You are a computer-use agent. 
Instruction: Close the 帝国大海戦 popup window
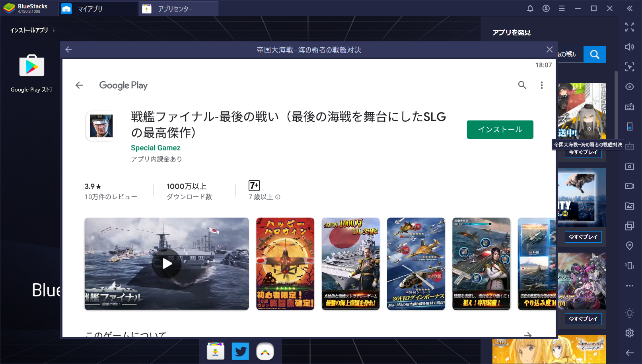549,49
